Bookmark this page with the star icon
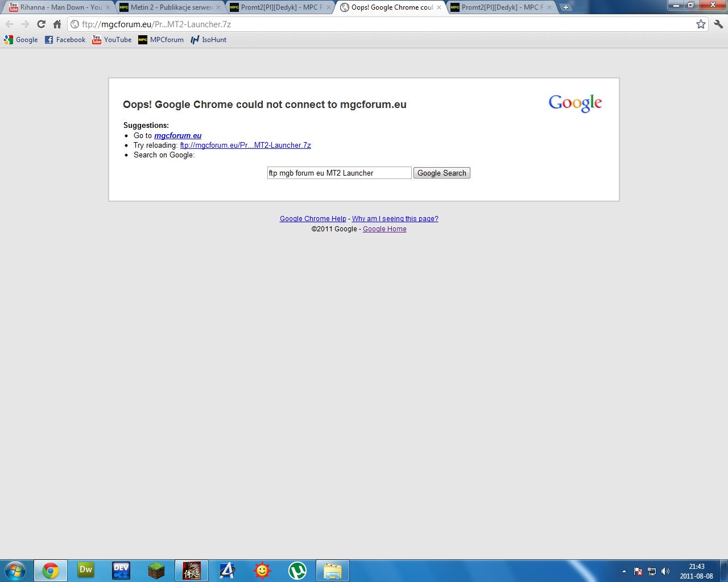Viewport: 728px width, 582px height. [701, 24]
